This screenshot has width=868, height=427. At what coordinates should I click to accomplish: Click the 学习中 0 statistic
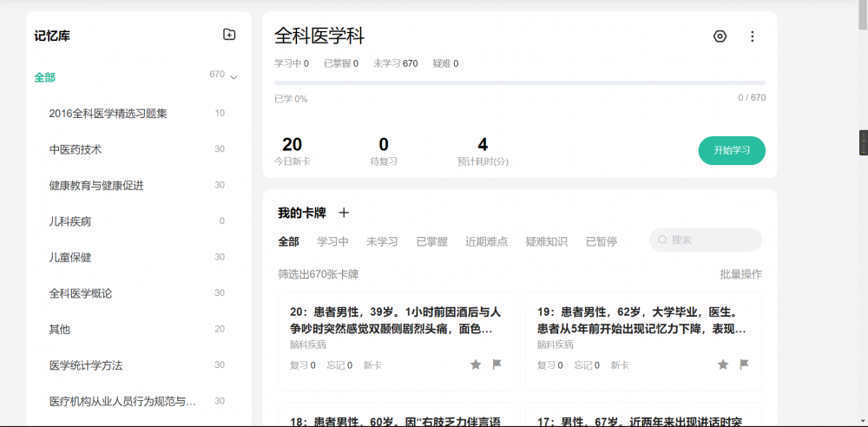pyautogui.click(x=291, y=63)
